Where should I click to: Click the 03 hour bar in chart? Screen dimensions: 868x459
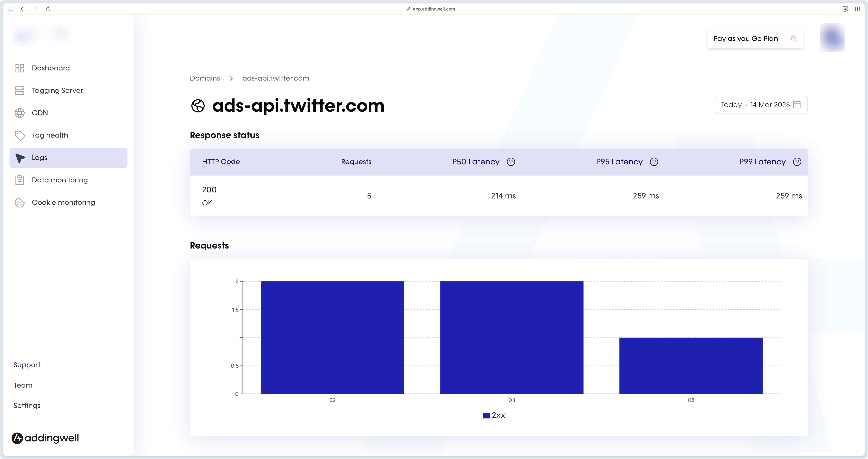[x=511, y=338]
